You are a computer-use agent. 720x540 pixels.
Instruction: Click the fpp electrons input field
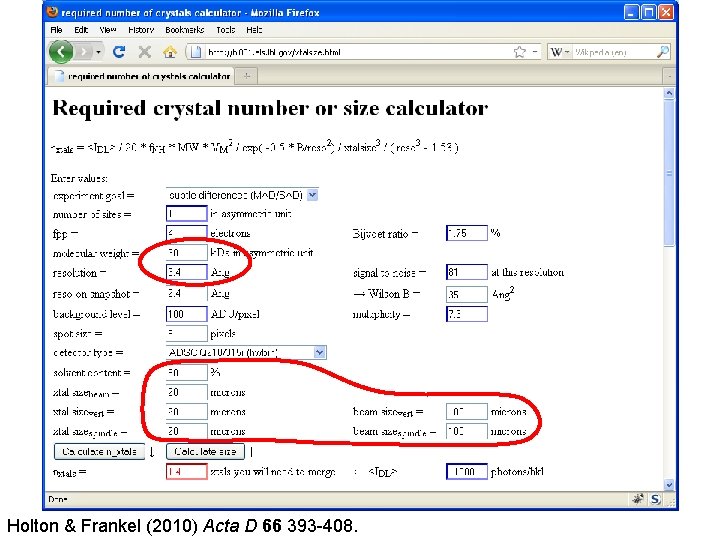click(x=186, y=233)
